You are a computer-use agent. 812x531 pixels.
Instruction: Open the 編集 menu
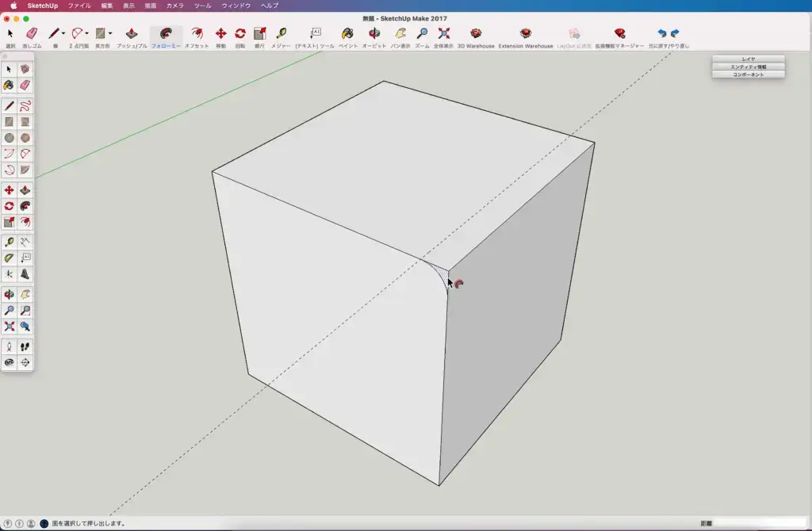[107, 6]
